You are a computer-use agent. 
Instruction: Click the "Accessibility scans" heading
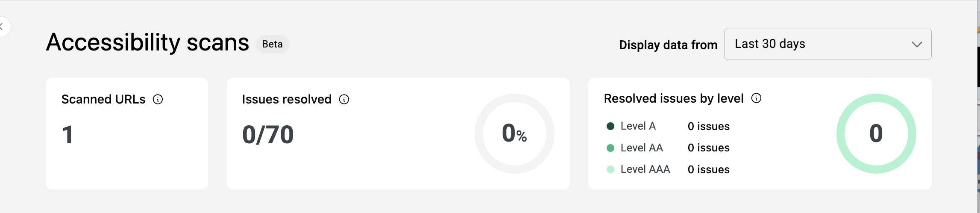click(147, 43)
